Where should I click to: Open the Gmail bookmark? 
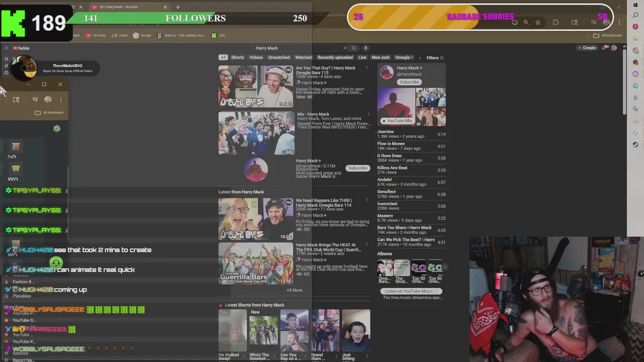coord(120,35)
